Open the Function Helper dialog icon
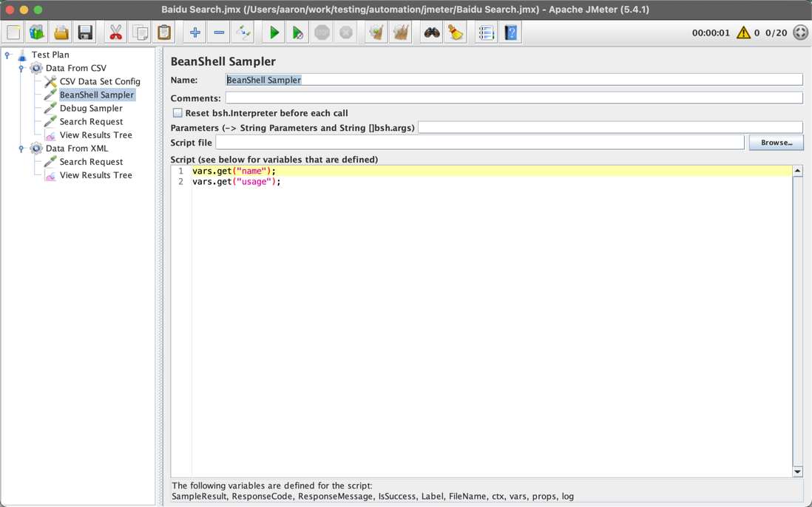This screenshot has width=812, height=507. (x=487, y=33)
